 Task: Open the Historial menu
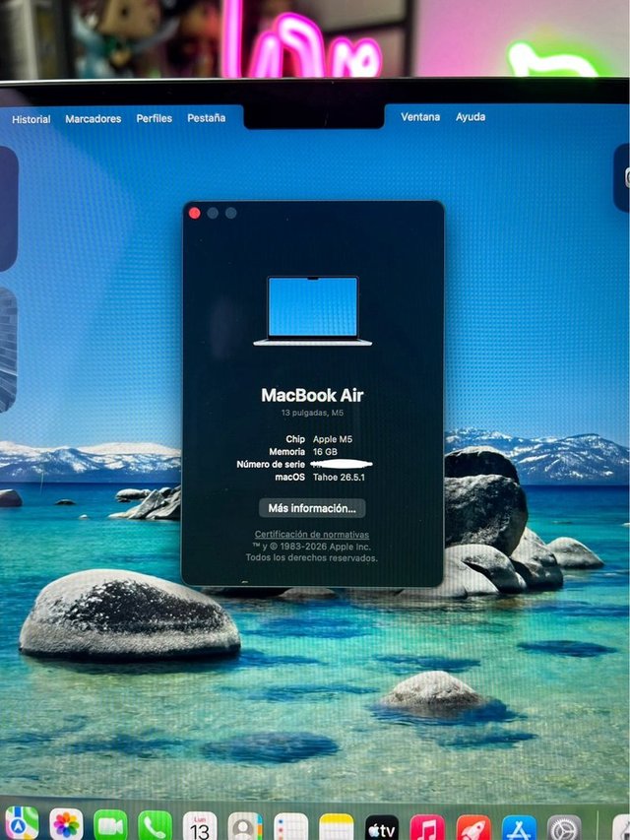click(x=31, y=119)
